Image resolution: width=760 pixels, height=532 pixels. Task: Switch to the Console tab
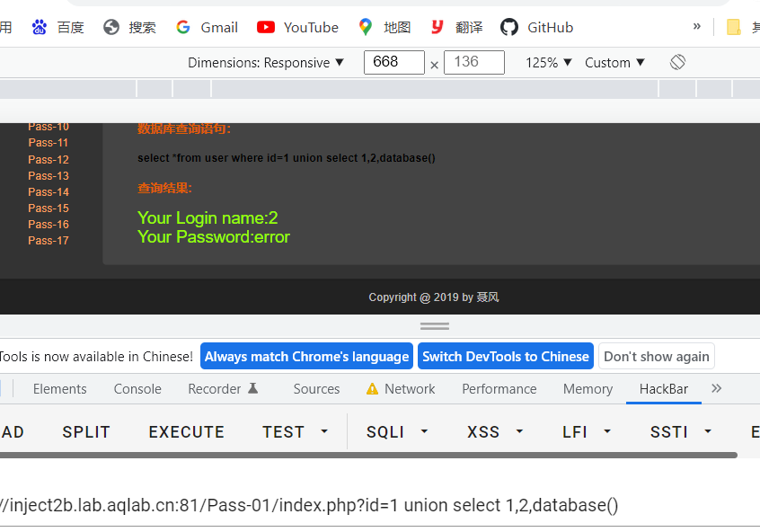point(137,389)
